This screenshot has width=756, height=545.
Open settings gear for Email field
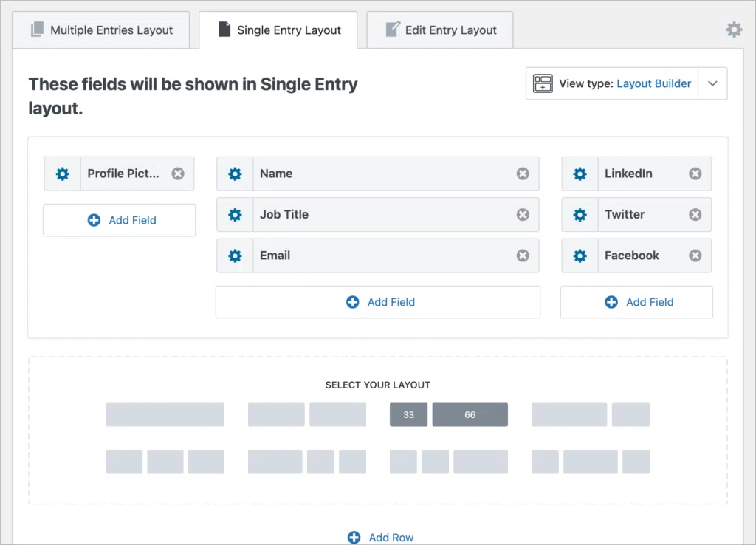coord(235,256)
